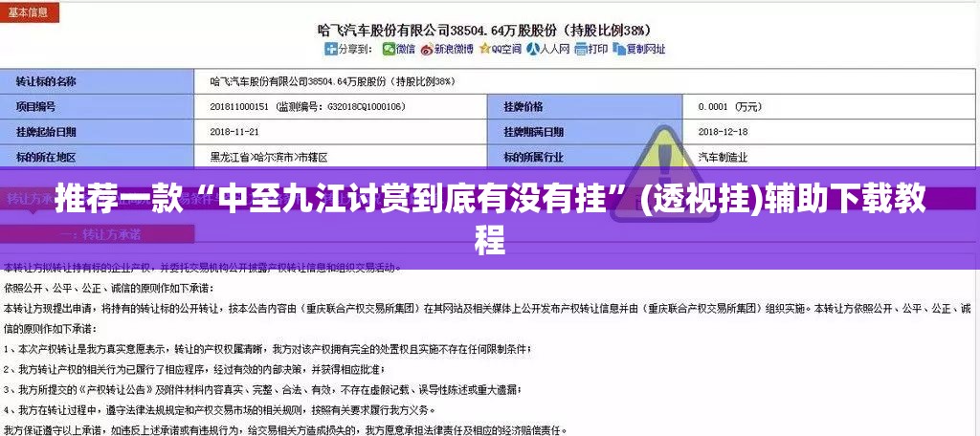The image size is (980, 436).
Task: Click commitment item 1 about 产权转让
Action: (x=268, y=348)
